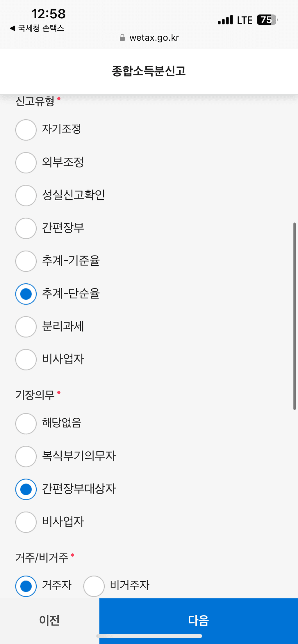This screenshot has height=644, width=298.
Task: Select the 자기조정 radio option
Action: 26,130
